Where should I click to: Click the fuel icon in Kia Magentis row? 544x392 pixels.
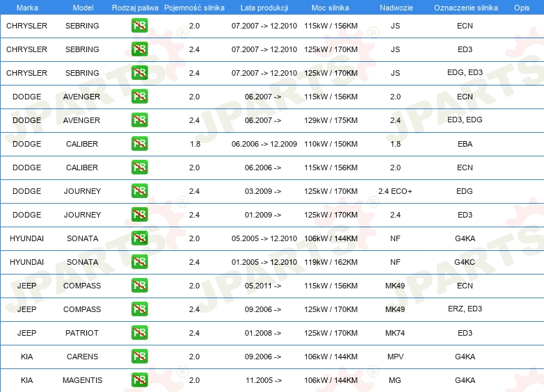point(139,380)
